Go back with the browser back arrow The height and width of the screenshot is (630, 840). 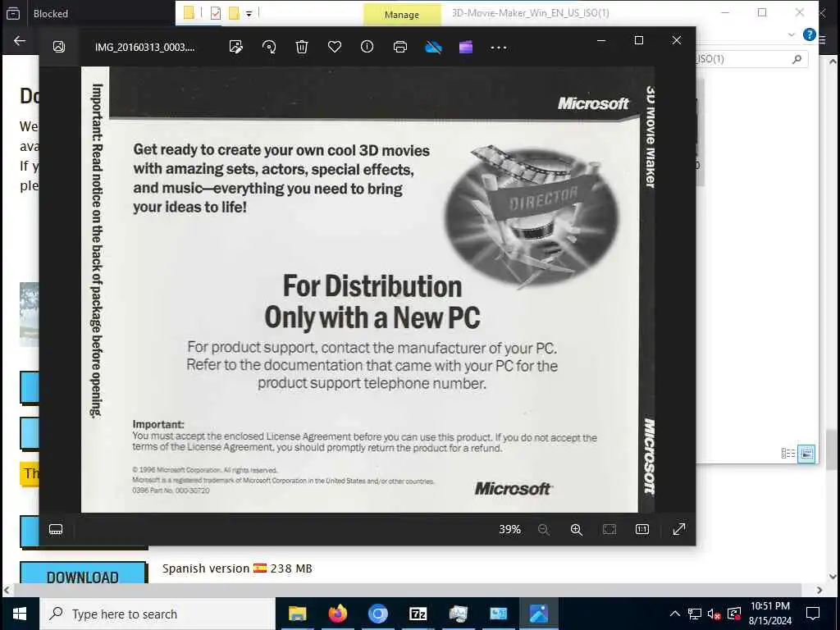tap(20, 41)
